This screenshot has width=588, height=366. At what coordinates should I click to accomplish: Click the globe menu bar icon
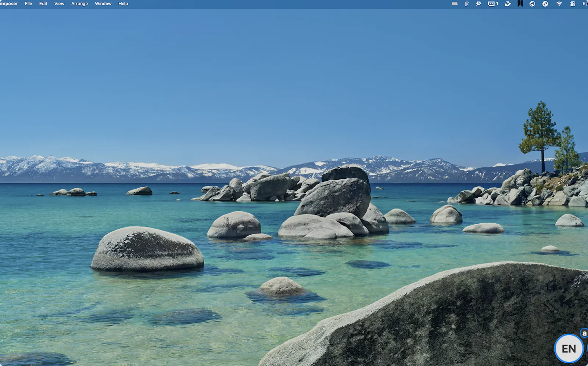coord(532,4)
